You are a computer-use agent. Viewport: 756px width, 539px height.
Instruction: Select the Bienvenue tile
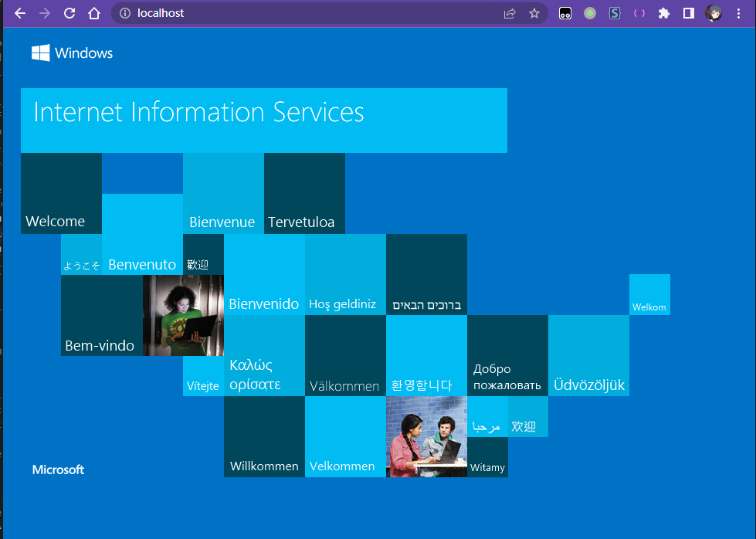(223, 193)
